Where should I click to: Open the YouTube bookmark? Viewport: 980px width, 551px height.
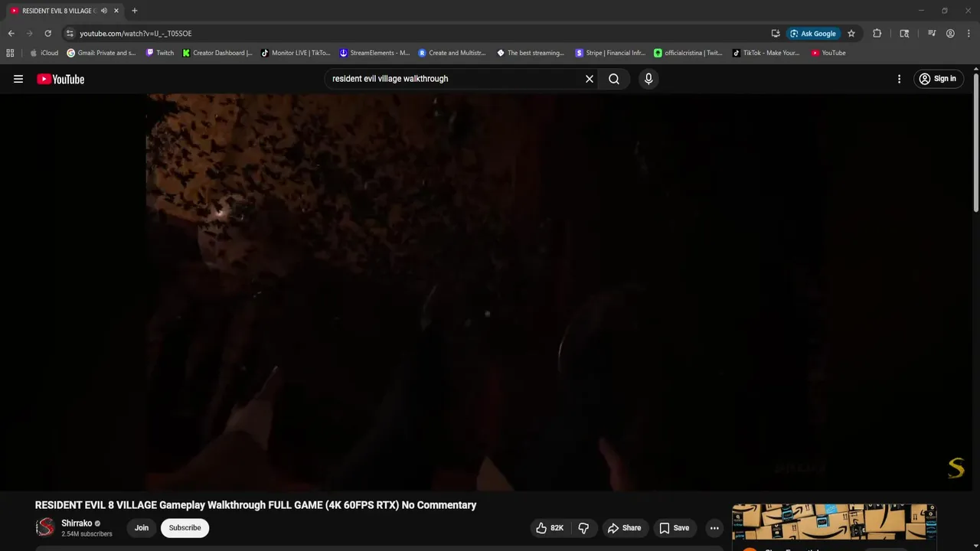(x=828, y=53)
